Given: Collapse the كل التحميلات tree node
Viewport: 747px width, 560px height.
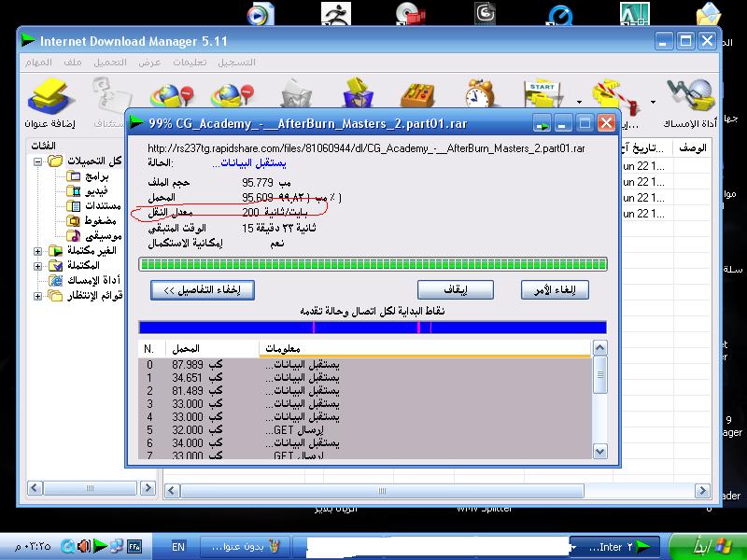Looking at the screenshot, I should point(37,161).
